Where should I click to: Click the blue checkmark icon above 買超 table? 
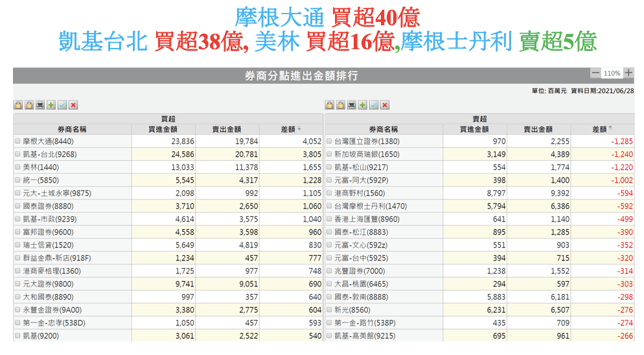coord(62,105)
